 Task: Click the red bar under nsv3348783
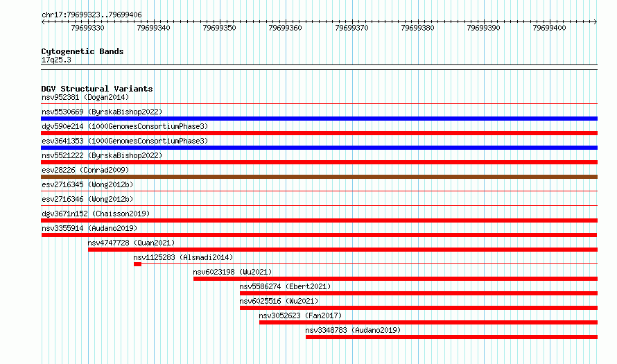[452, 337]
